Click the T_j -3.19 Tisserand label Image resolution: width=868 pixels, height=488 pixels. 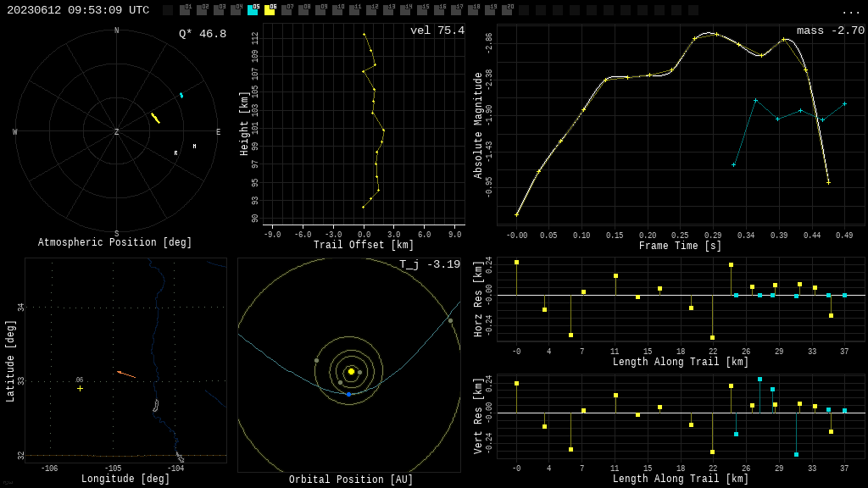(x=430, y=264)
